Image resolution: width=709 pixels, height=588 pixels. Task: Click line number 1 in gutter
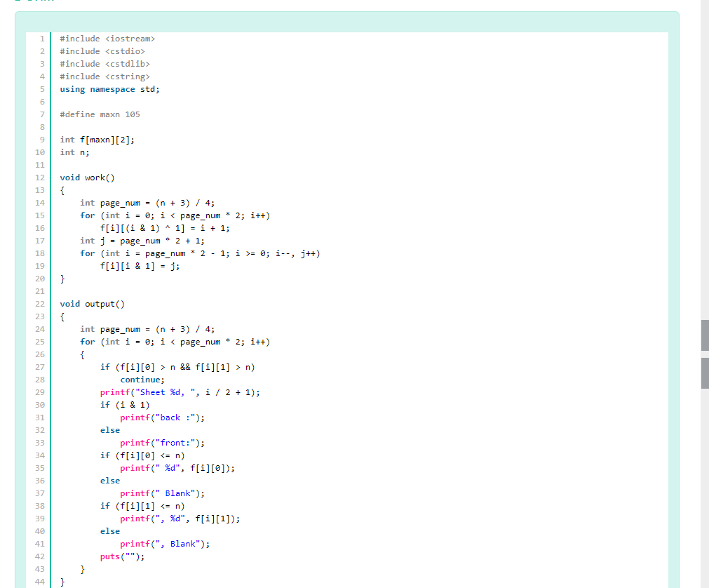[x=42, y=39]
